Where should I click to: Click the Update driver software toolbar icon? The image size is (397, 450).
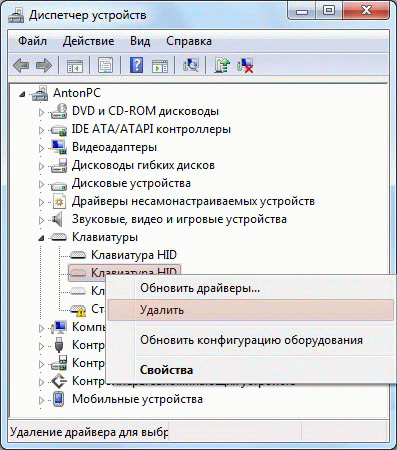[x=222, y=65]
